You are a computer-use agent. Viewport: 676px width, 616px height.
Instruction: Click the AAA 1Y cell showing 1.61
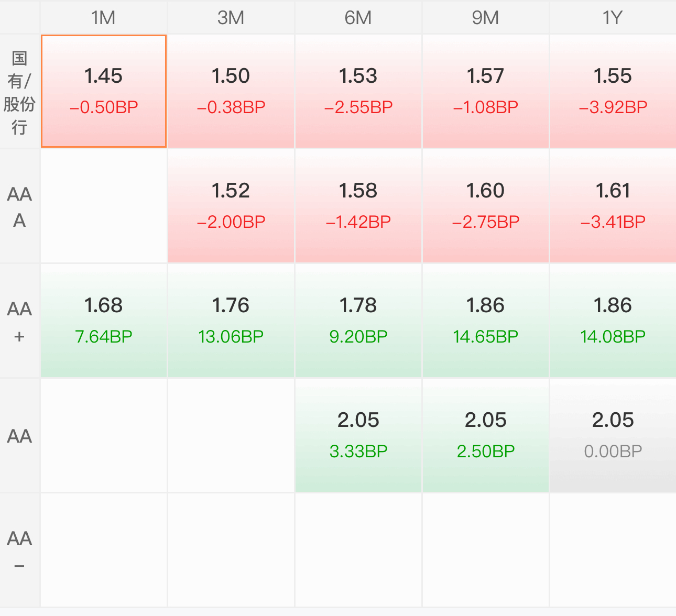point(613,206)
